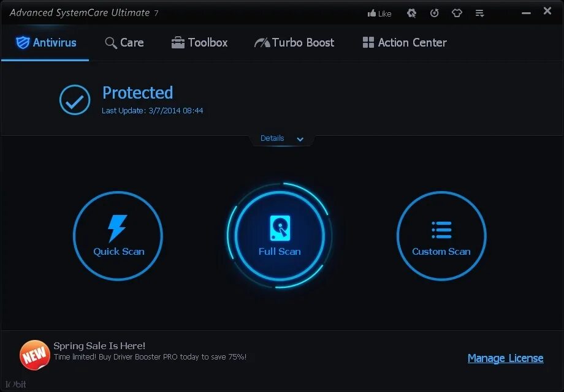
Task: Select the Care magnifier icon
Action: coord(111,42)
